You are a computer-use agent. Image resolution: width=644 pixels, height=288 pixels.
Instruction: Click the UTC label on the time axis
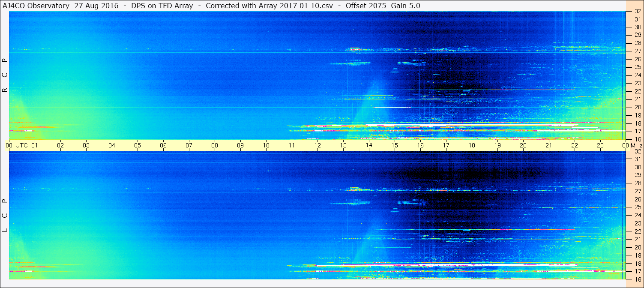pos(21,145)
